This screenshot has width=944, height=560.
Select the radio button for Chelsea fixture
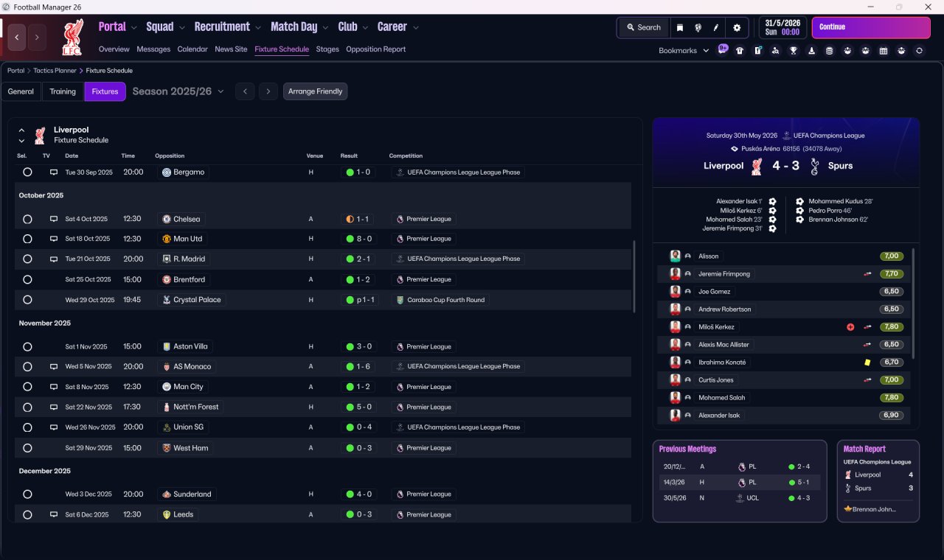click(x=27, y=219)
